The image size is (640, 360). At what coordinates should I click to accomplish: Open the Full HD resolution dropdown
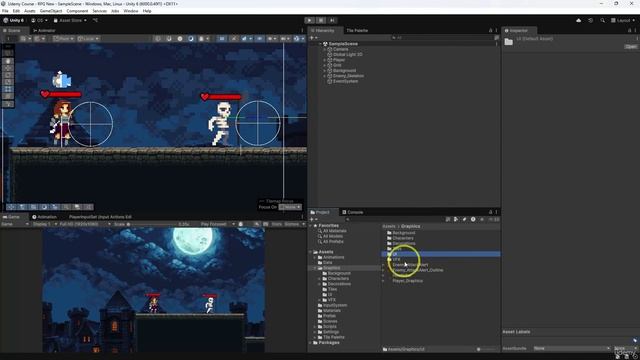click(x=85, y=224)
